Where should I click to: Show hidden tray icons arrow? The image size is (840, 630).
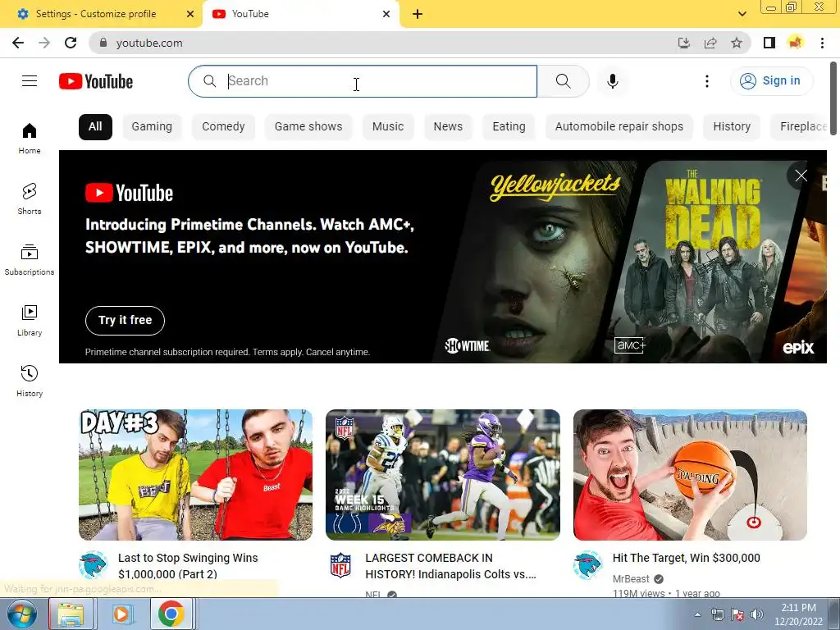click(697, 614)
